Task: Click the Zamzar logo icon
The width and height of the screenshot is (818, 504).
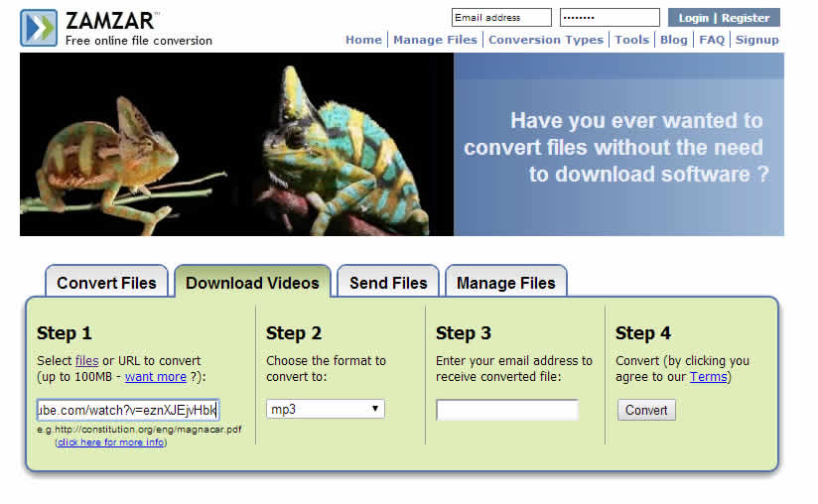Action: tap(39, 28)
